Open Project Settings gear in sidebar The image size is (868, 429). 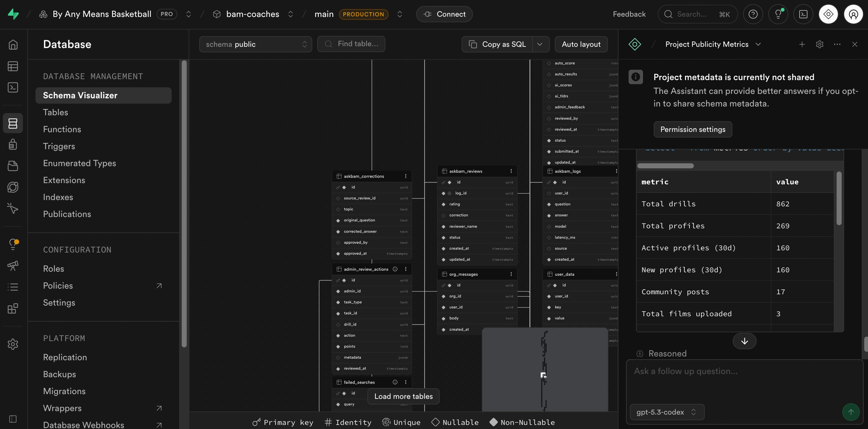(13, 344)
